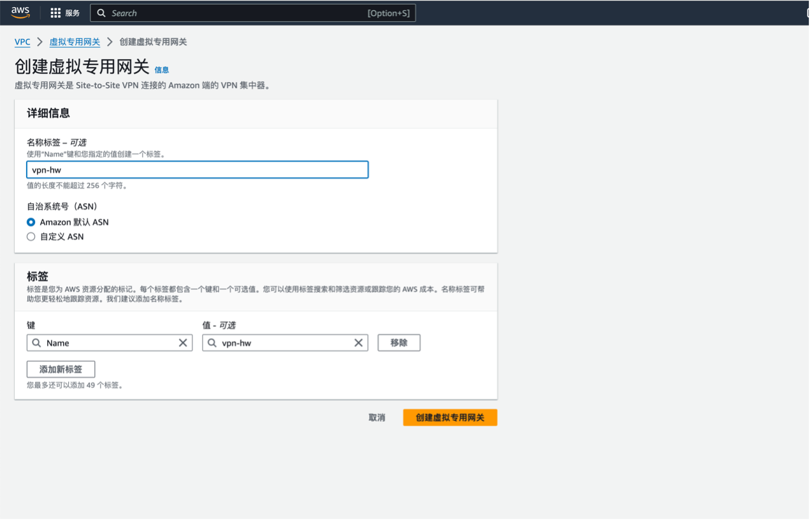This screenshot has height=521, width=812.
Task: Clear the Name key field with X
Action: click(183, 343)
